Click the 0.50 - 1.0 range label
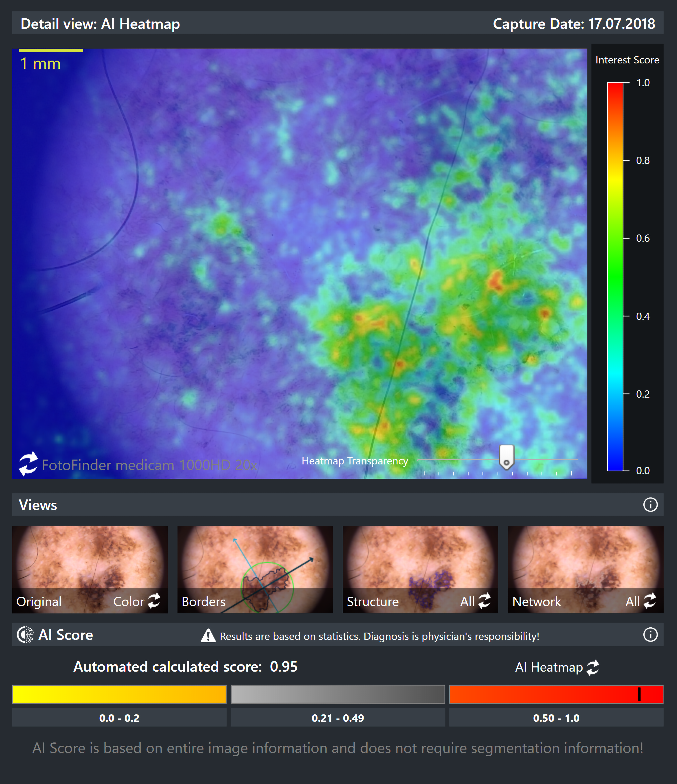The image size is (677, 784). click(556, 718)
